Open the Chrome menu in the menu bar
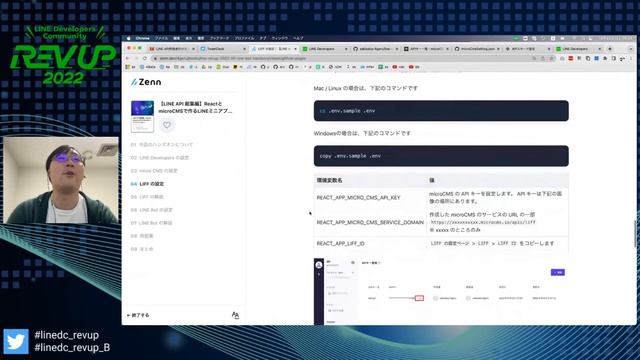Screen dimensions: 640x360 [x=142, y=38]
